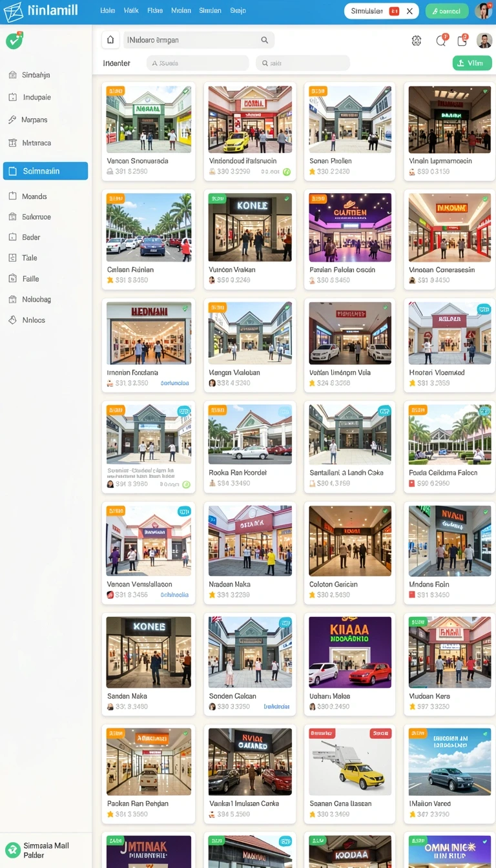
Task: Open the Sirnden menu in top bar
Action: (x=210, y=11)
